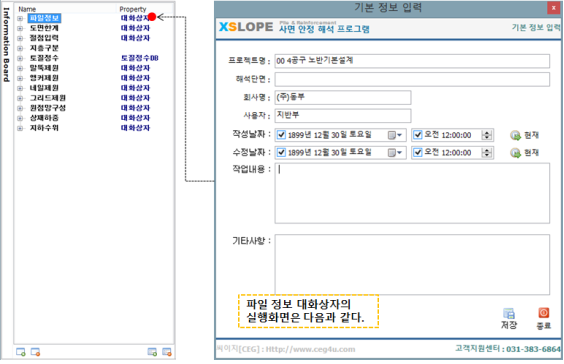Expand the 도면한계 tree node

click(x=20, y=28)
